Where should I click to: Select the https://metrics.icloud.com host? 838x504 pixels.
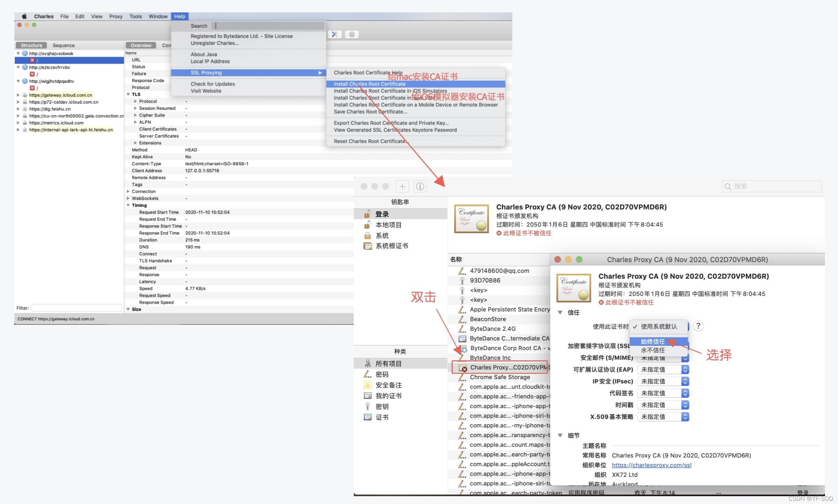[56, 123]
